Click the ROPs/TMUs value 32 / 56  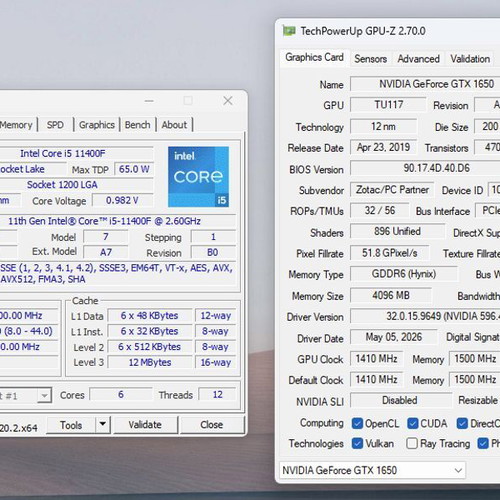coord(380,210)
